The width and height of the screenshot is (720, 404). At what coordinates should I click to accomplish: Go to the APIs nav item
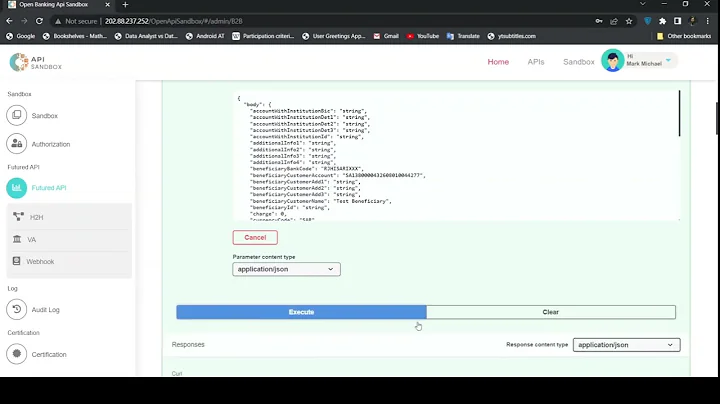[x=535, y=62]
